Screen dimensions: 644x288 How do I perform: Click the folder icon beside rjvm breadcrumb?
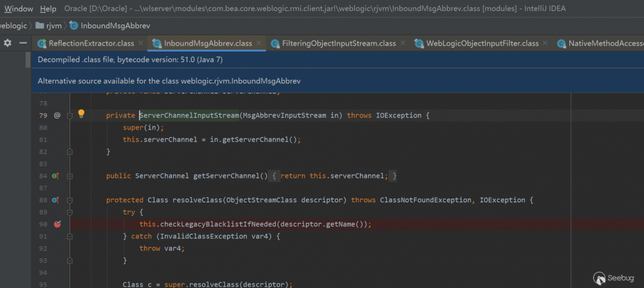point(40,26)
